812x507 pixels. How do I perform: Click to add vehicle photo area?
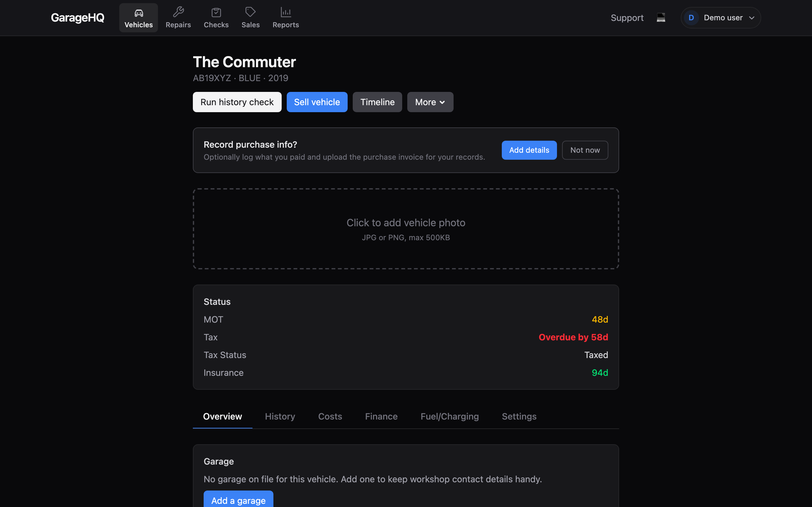coord(406,229)
